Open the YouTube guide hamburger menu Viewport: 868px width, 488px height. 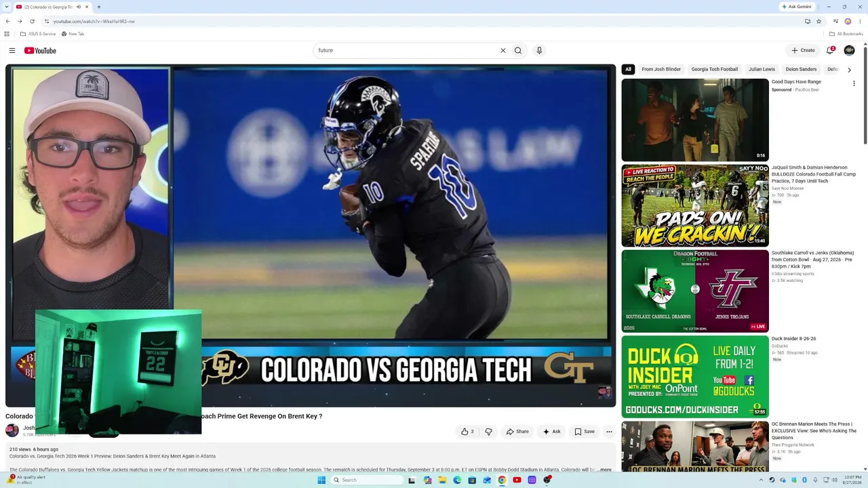click(x=12, y=50)
